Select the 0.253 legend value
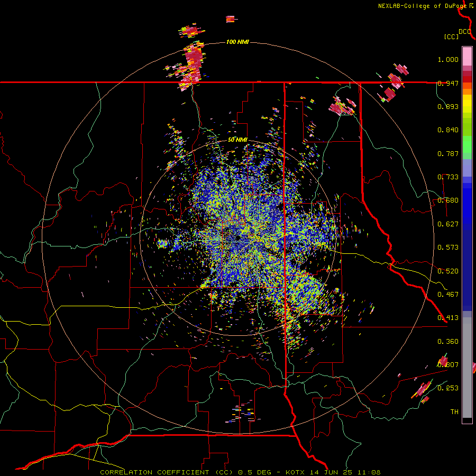 pyautogui.click(x=448, y=388)
